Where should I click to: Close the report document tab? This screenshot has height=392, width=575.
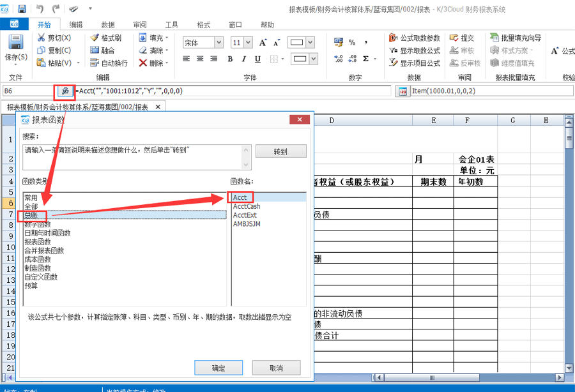[158, 107]
